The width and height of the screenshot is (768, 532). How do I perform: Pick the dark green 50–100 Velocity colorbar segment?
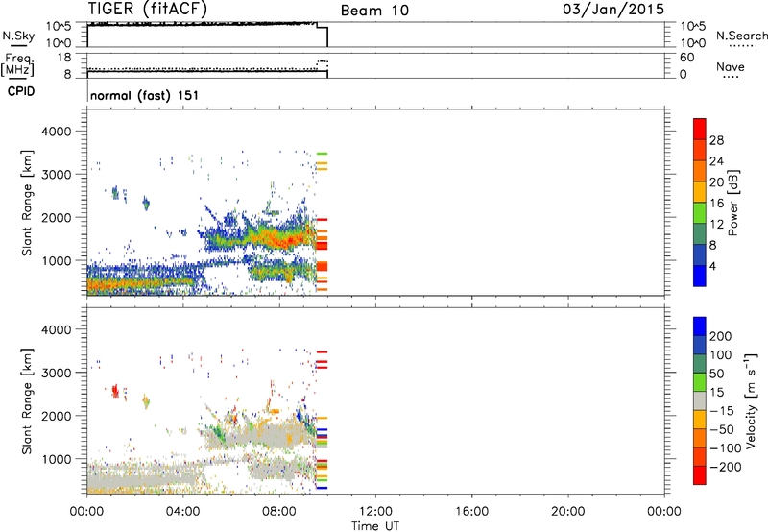[x=700, y=364]
